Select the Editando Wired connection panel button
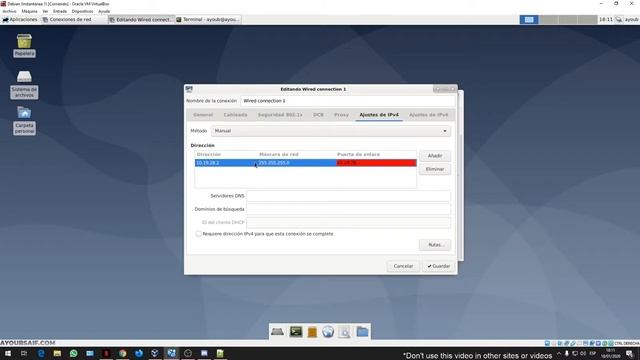The height and width of the screenshot is (360, 640). (141, 19)
